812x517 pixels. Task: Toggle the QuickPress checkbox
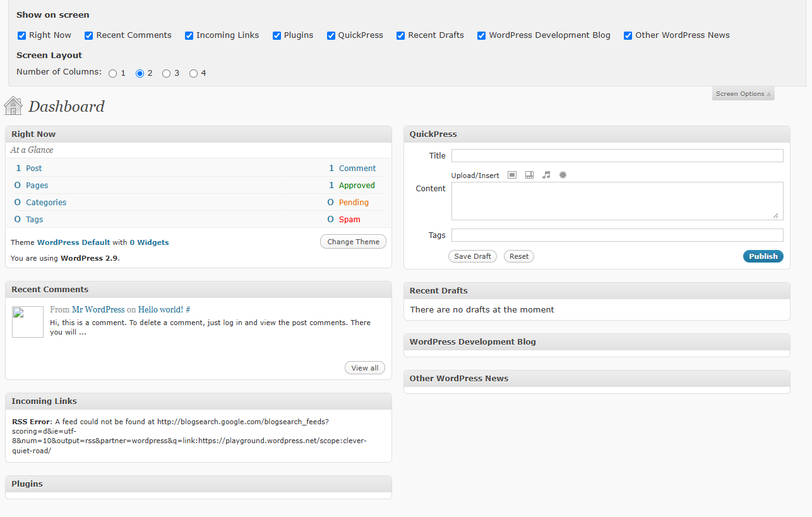[331, 35]
